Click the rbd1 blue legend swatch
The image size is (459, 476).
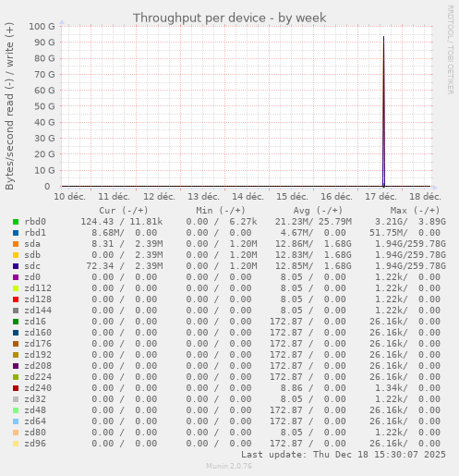[16, 233]
